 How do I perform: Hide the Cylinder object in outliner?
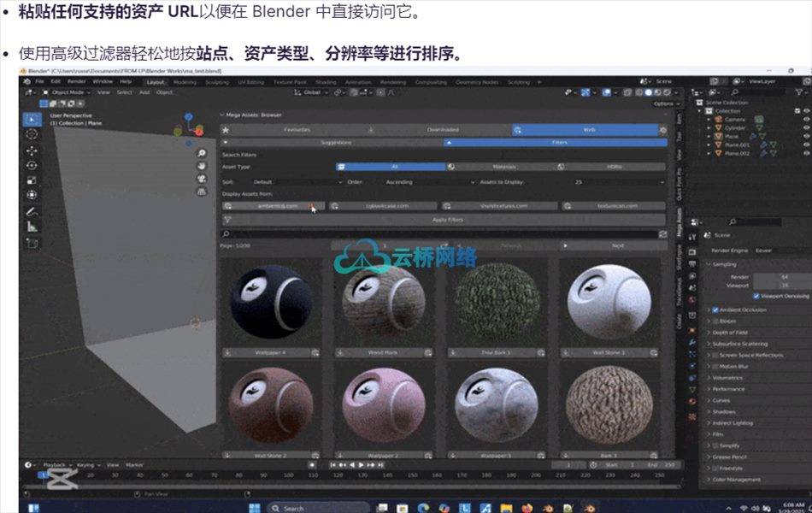806,127
